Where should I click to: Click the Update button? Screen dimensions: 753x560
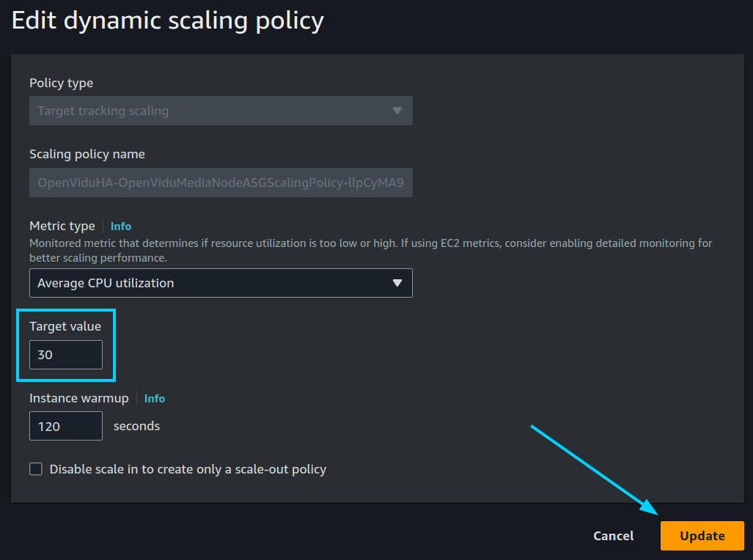point(701,535)
